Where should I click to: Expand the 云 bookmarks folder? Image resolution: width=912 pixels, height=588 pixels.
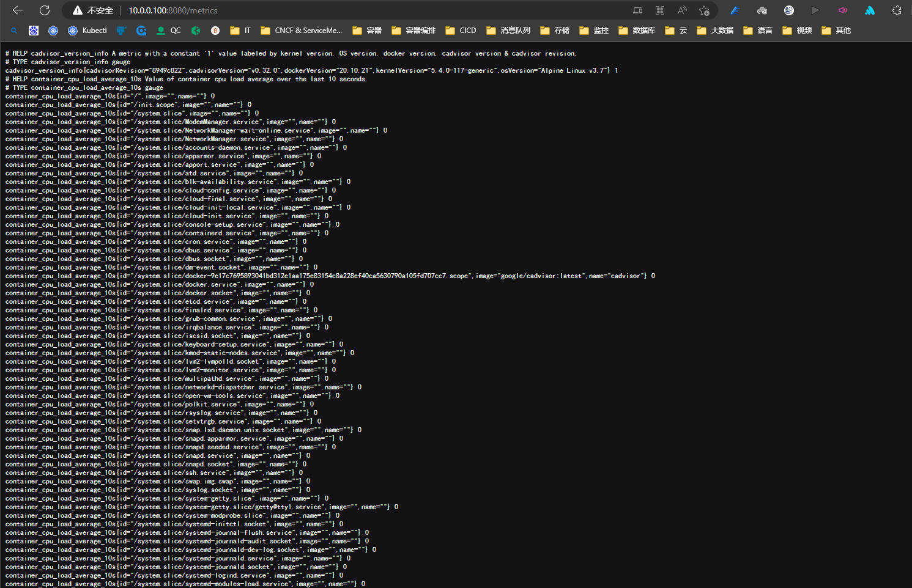(x=676, y=30)
